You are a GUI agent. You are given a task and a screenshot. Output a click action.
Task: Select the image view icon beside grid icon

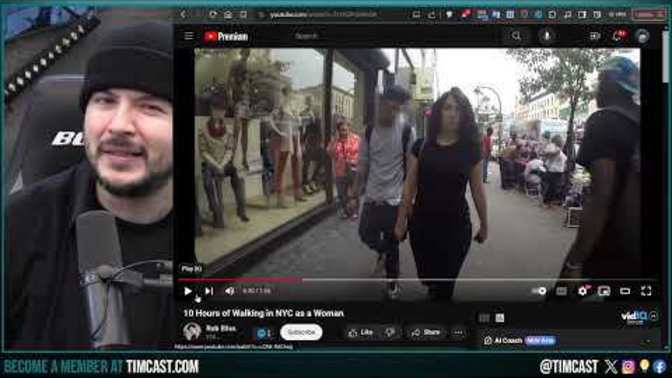point(500,318)
